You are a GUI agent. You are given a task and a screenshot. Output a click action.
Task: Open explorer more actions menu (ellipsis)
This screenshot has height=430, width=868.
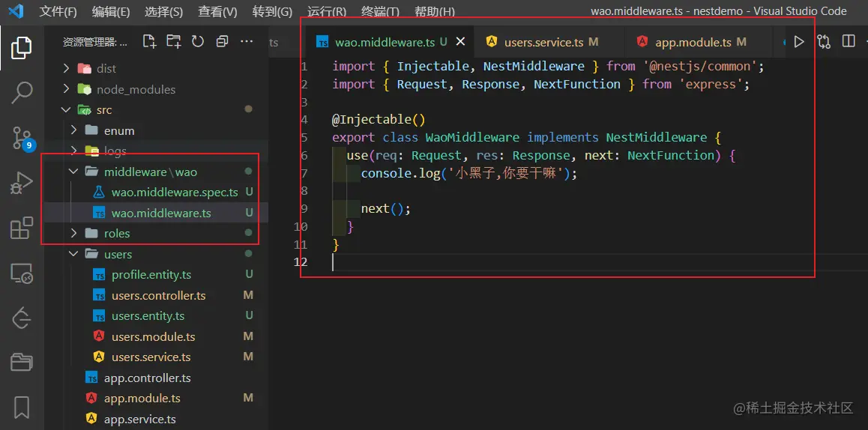[x=247, y=41]
